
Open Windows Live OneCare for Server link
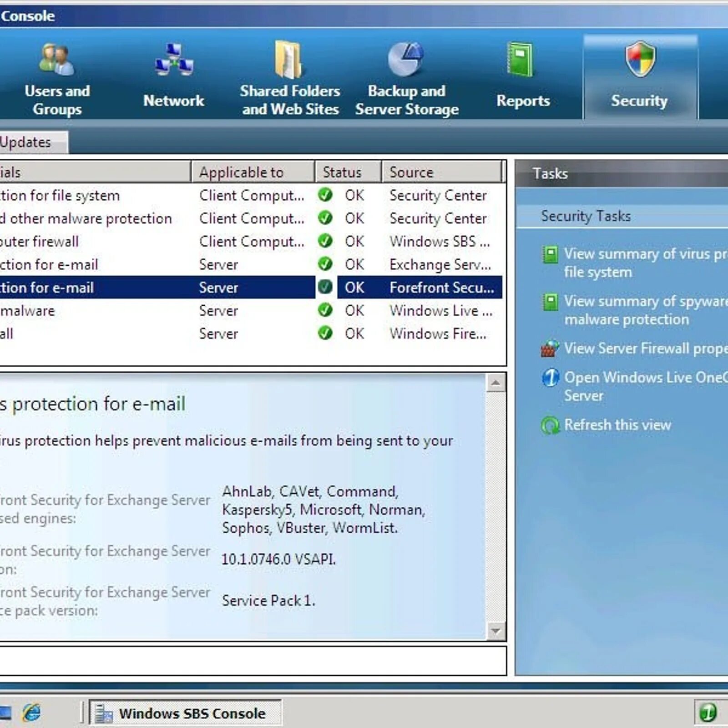(646, 387)
